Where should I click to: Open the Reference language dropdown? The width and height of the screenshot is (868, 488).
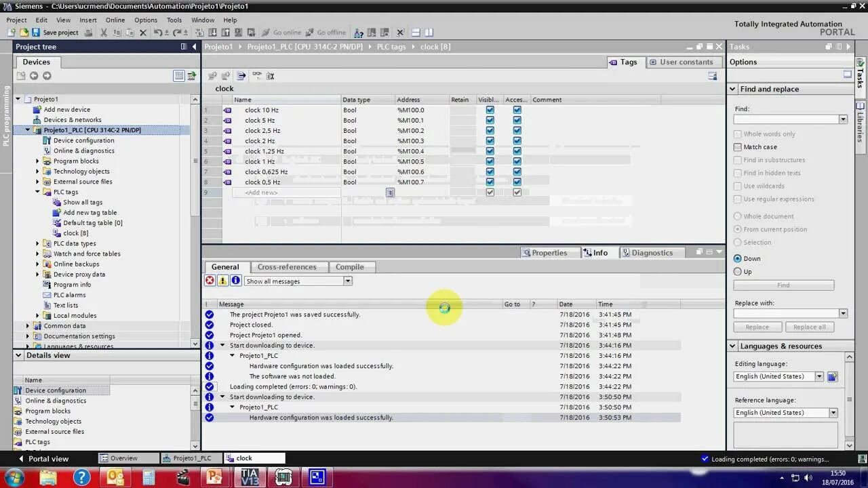pos(833,413)
